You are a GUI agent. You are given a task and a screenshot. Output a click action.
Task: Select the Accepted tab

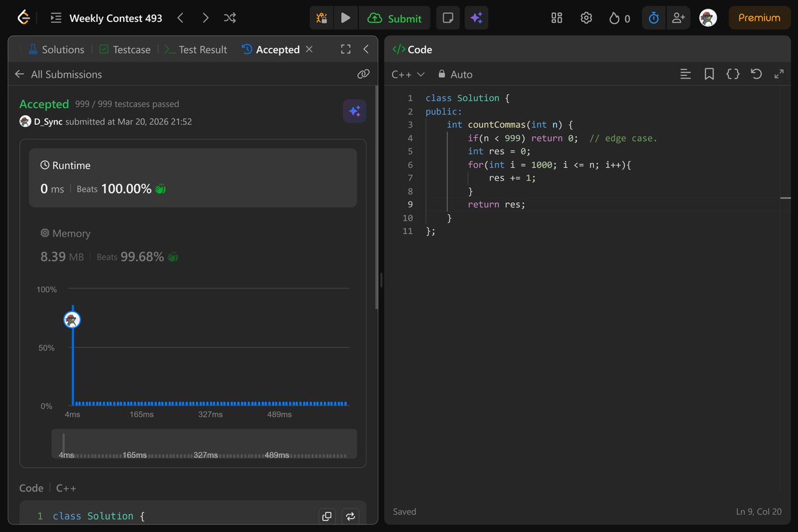(x=270, y=49)
